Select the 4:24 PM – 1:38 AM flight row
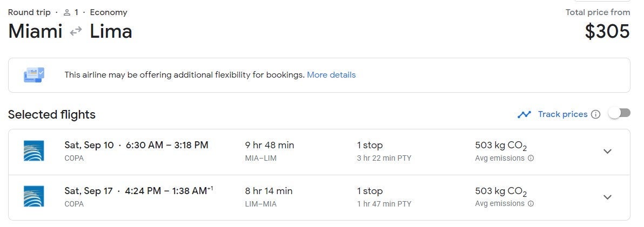644x227 pixels. point(165,191)
